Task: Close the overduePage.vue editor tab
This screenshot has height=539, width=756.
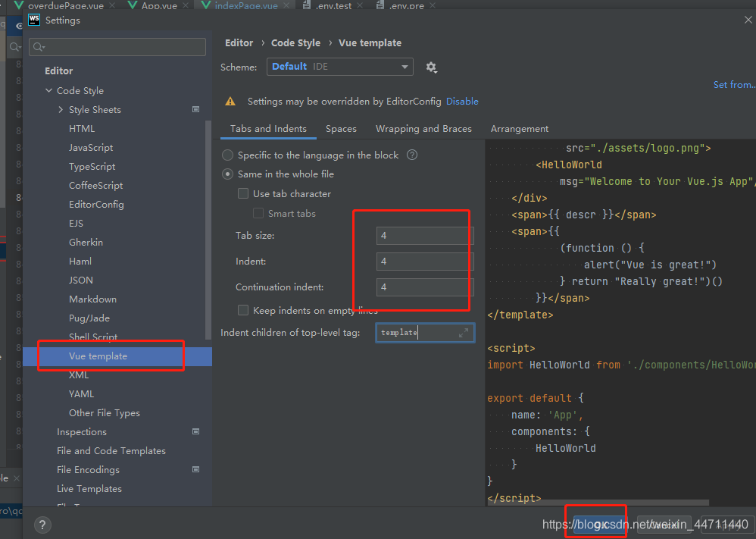Action: pos(112,5)
